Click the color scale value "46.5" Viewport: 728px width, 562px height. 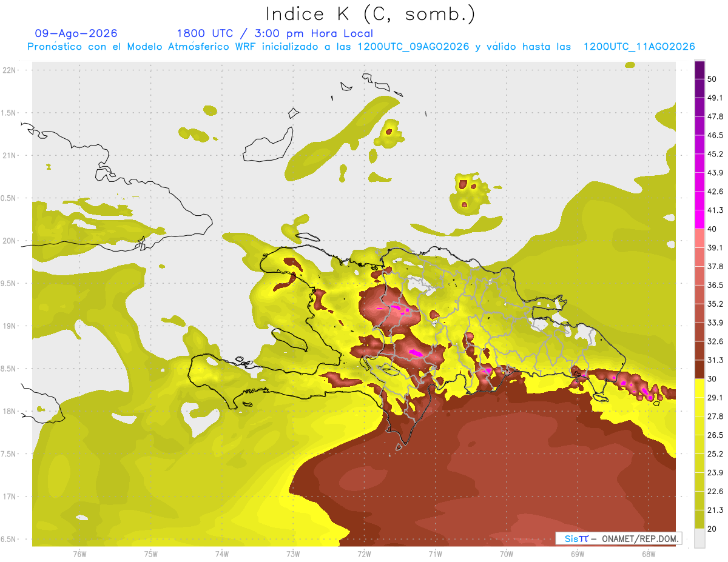click(715, 135)
